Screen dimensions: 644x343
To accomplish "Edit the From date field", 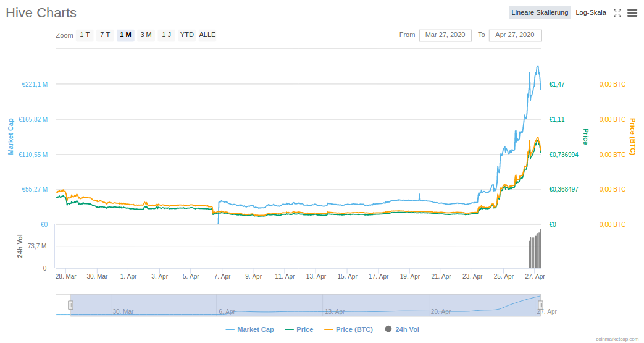I will click(445, 35).
